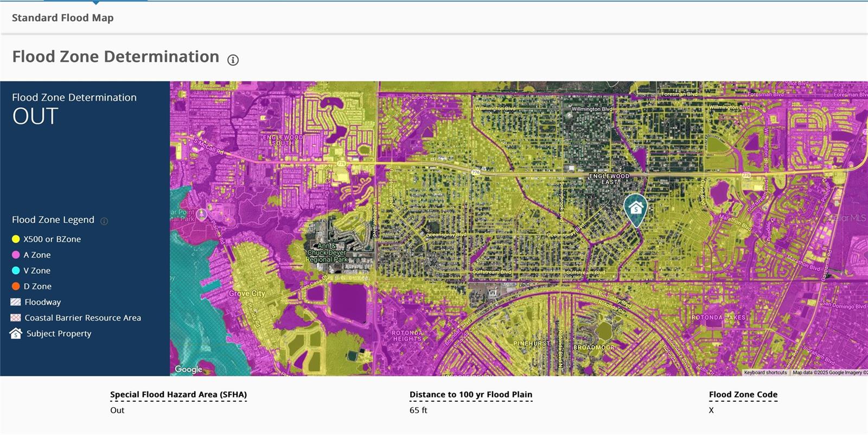The height and width of the screenshot is (435, 868).
Task: Click the Subject Property house icon in legend
Action: (16, 333)
